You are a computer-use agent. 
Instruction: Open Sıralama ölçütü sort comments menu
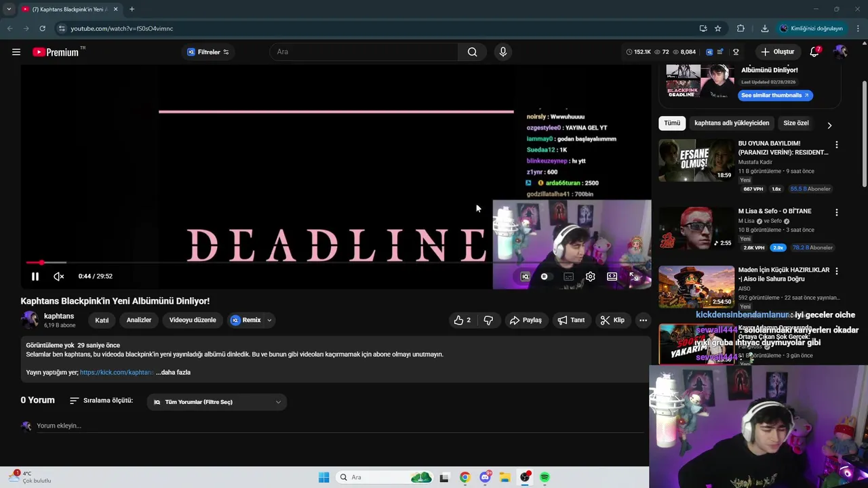pyautogui.click(x=102, y=401)
